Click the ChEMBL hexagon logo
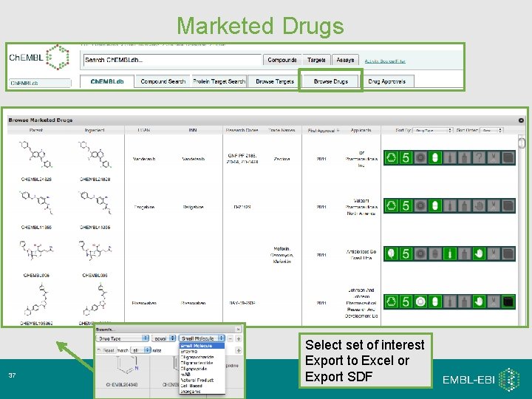Image resolution: width=532 pixels, height=399 pixels. (x=58, y=58)
